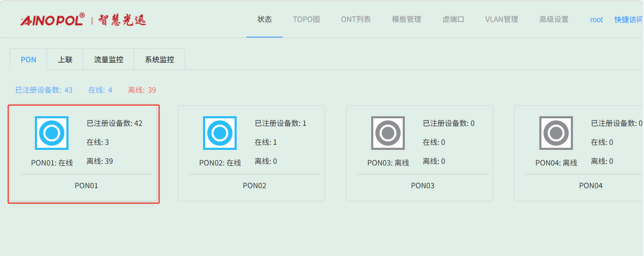
Task: Open the 流量监控 tab
Action: pos(108,60)
